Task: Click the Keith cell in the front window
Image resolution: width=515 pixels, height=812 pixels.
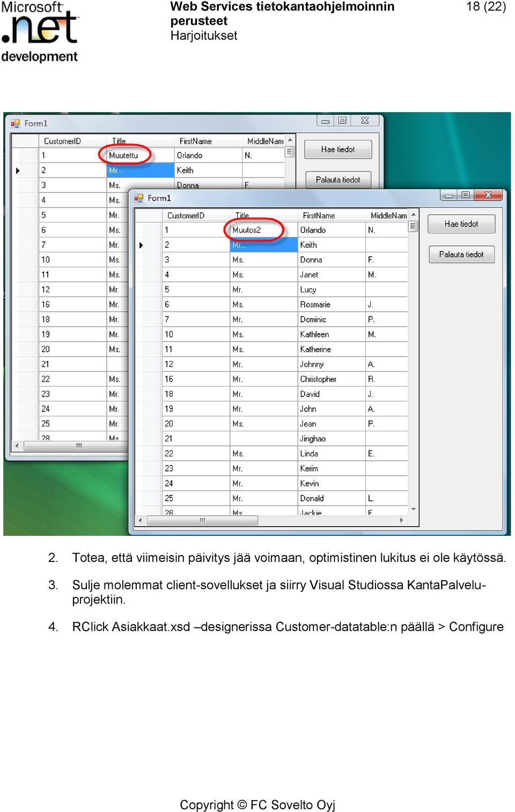Action: (x=332, y=245)
